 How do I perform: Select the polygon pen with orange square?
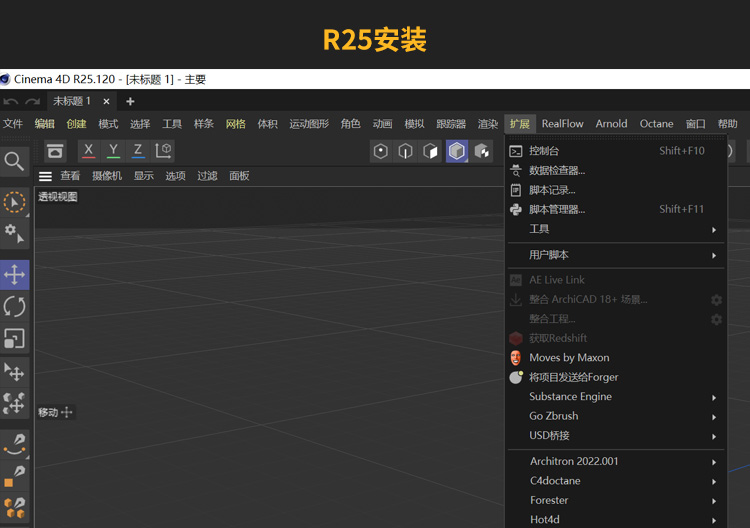[x=14, y=476]
